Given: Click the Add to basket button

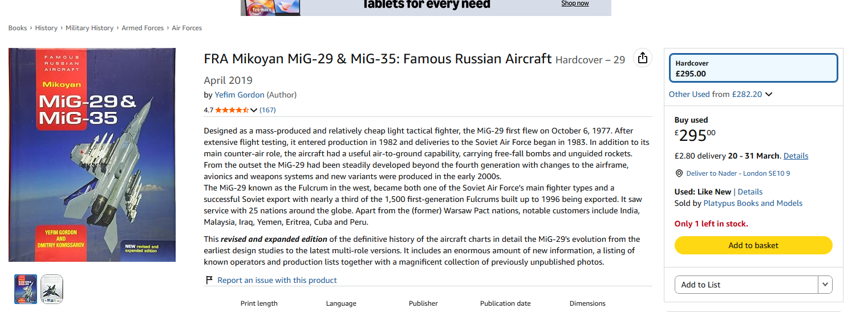Looking at the screenshot, I should pos(753,245).
